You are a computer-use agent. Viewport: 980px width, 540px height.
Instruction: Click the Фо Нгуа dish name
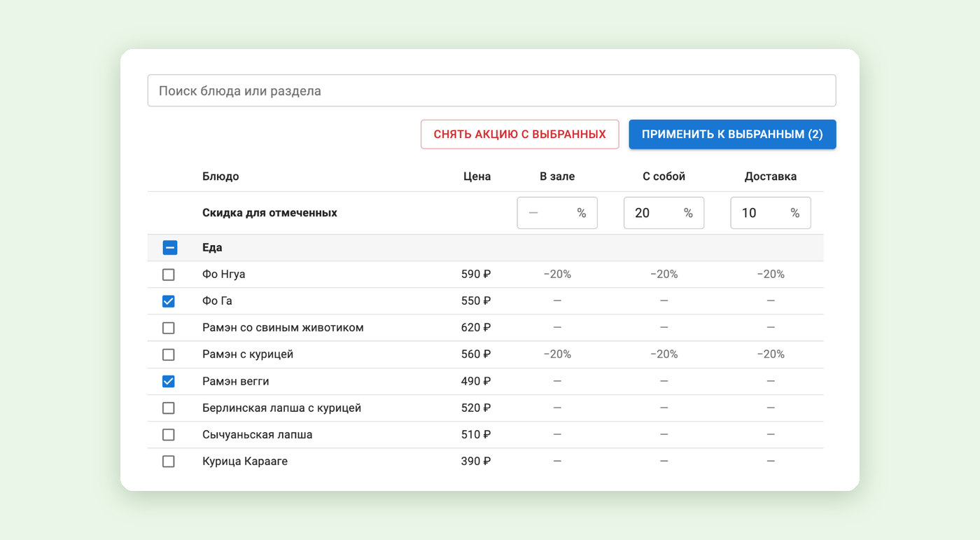(223, 275)
